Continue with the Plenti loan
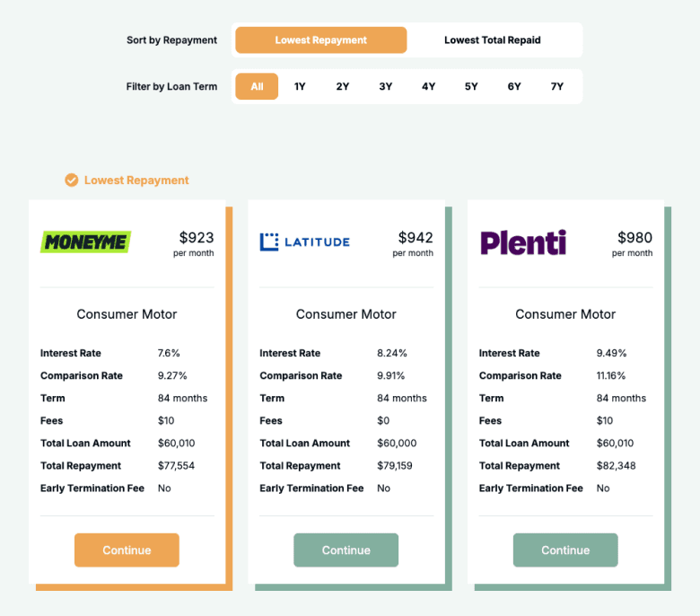Screen dimensions: 700x616 [565, 550]
